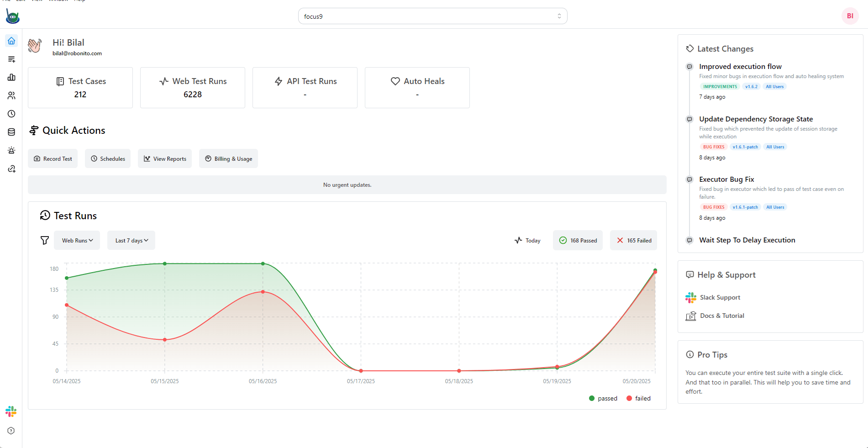Click the Docs & Tutorial icon
868x448 pixels.
click(691, 316)
